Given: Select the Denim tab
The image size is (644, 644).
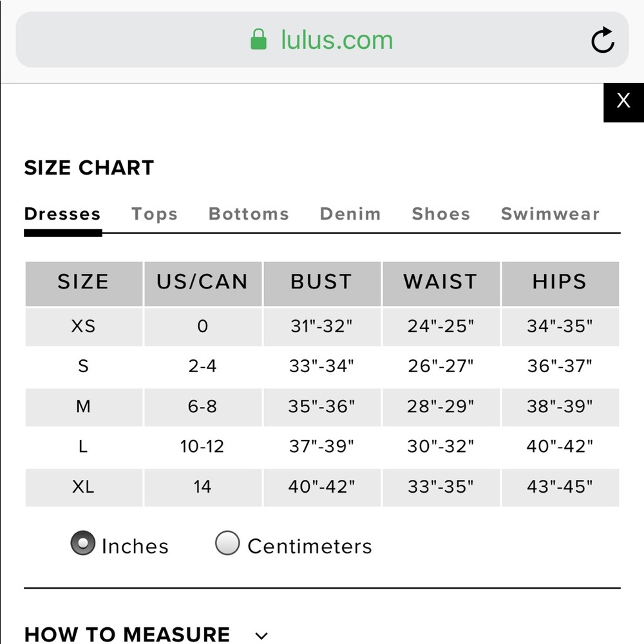Looking at the screenshot, I should click(x=350, y=214).
